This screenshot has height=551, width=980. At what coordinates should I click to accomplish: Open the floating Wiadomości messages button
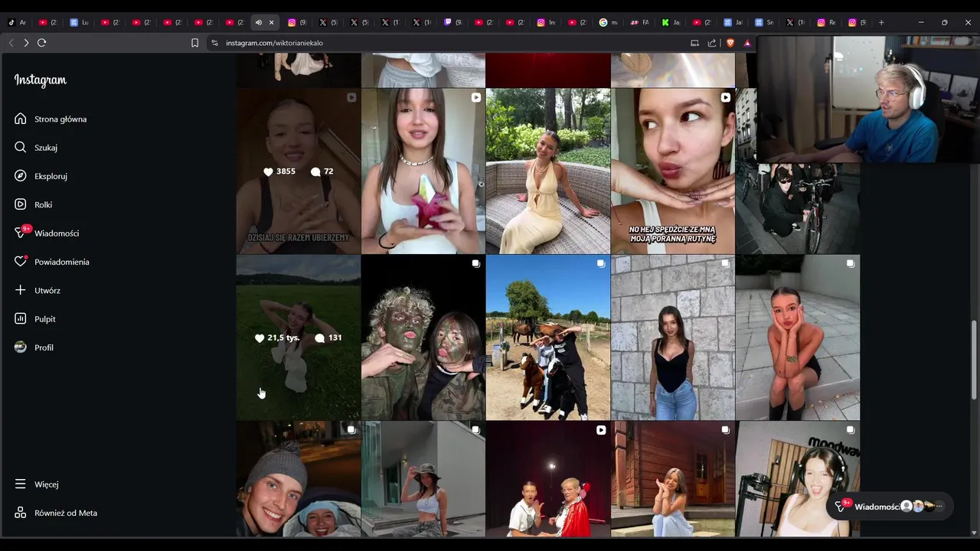pyautogui.click(x=890, y=507)
